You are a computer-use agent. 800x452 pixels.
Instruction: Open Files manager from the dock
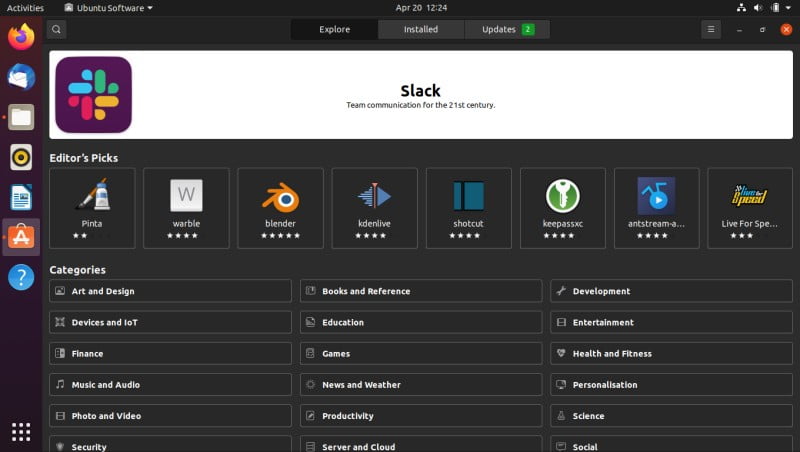21,117
